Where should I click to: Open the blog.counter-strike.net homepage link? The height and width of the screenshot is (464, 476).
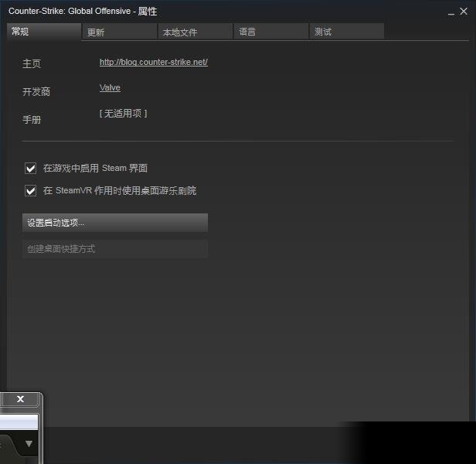(x=154, y=62)
